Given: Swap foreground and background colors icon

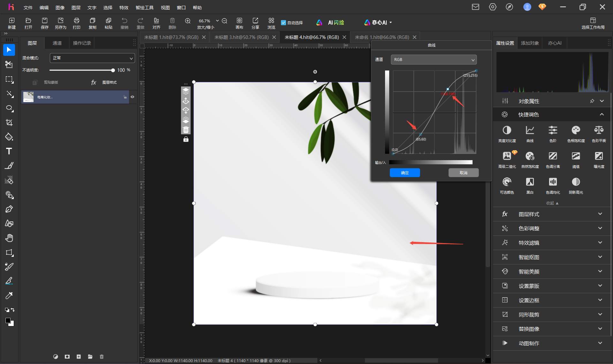Looking at the screenshot, I should click(x=12, y=310).
